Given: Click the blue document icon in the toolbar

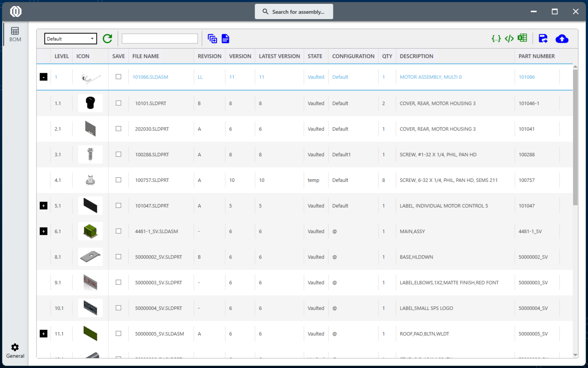Looking at the screenshot, I should click(x=225, y=38).
